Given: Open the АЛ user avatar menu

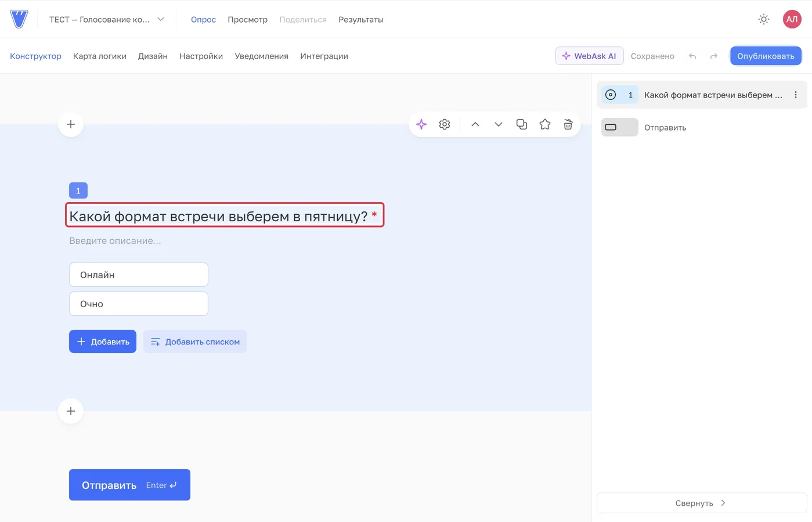Looking at the screenshot, I should (x=792, y=19).
